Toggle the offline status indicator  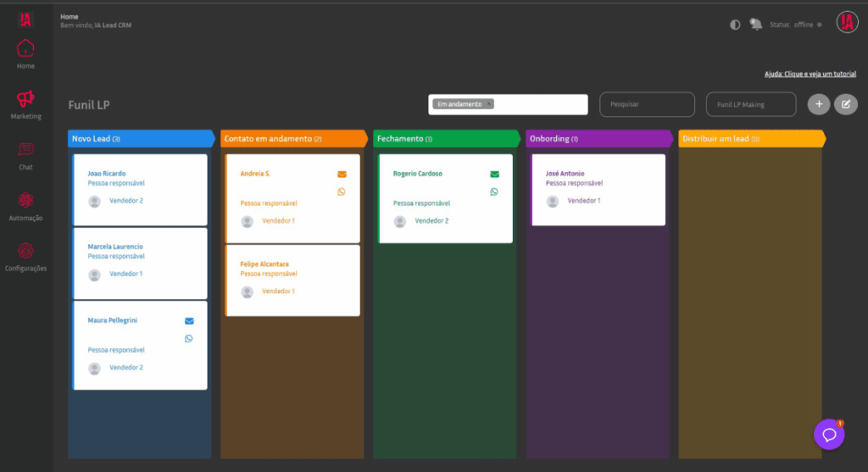pos(819,25)
